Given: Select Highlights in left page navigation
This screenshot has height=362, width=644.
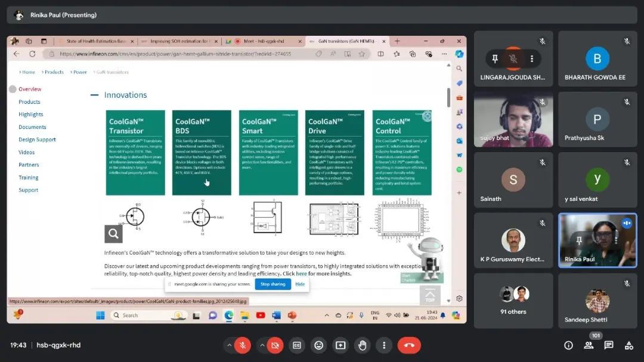Looking at the screenshot, I should 31,115.
